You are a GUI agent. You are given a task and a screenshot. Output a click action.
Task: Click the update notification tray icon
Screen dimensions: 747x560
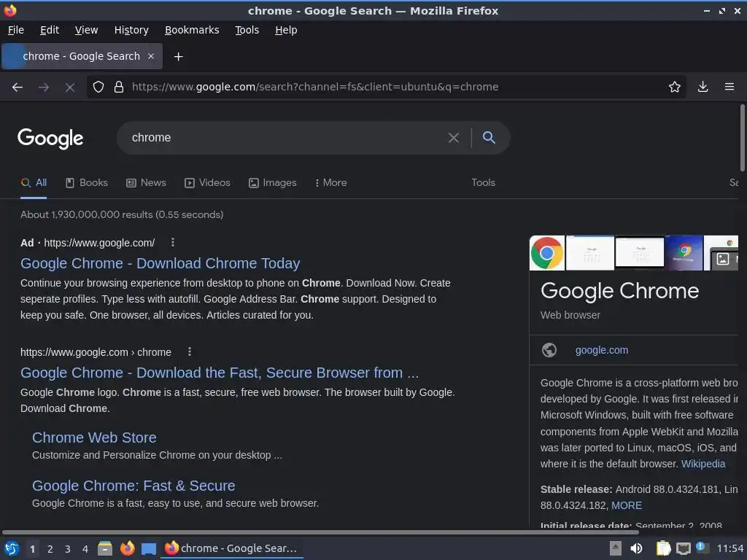[702, 548]
